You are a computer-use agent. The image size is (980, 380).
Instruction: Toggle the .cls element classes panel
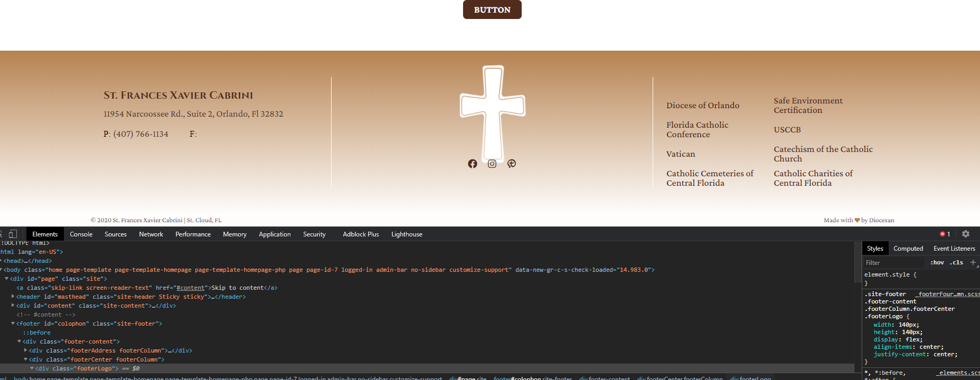pos(956,262)
